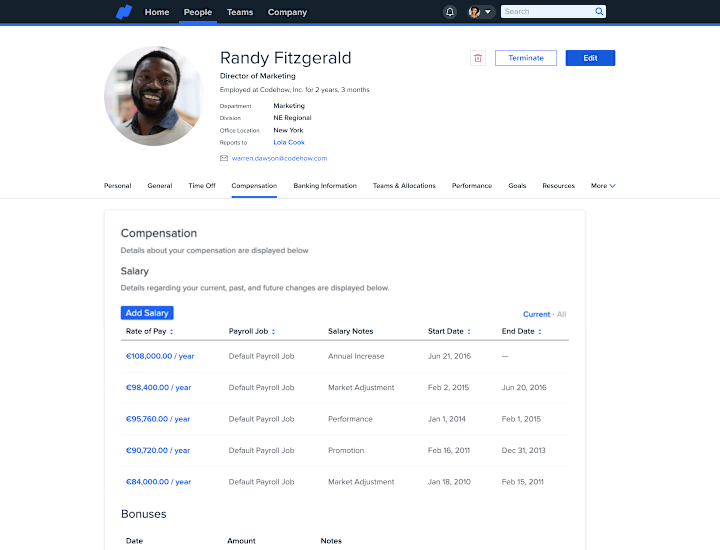
Task: Click the blue Edit button
Action: pyautogui.click(x=591, y=58)
